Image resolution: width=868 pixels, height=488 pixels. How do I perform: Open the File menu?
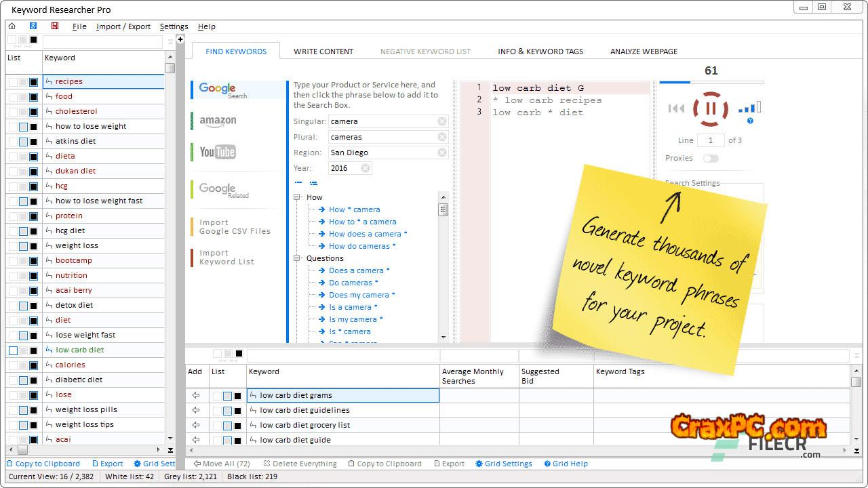(79, 26)
